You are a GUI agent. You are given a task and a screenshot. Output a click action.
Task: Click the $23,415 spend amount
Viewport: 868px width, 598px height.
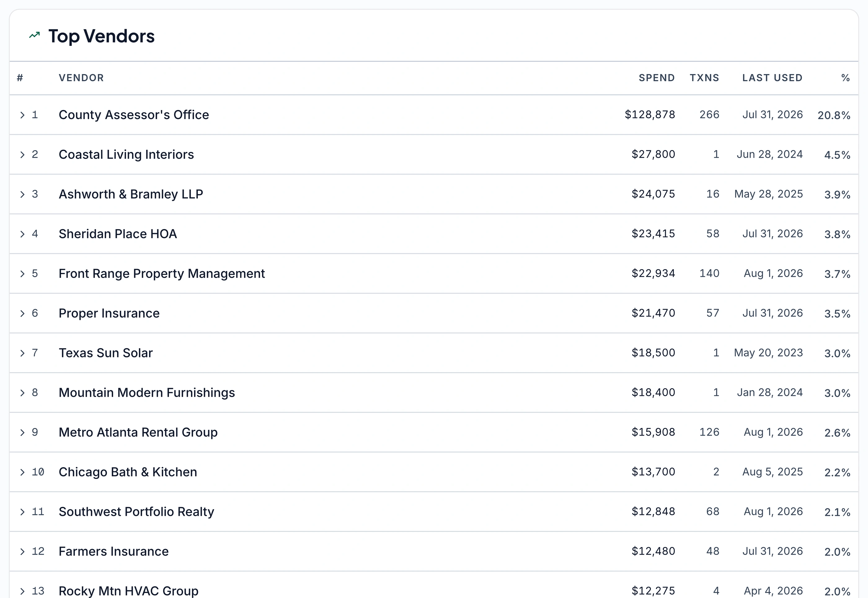pyautogui.click(x=653, y=234)
